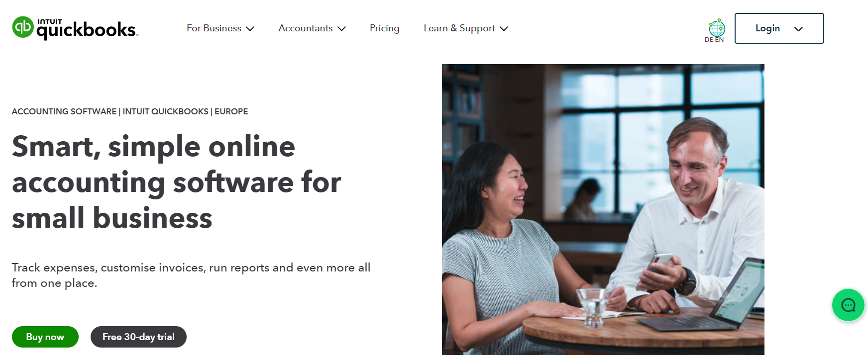Open the For Business navigation menu
The image size is (868, 355).
[214, 28]
